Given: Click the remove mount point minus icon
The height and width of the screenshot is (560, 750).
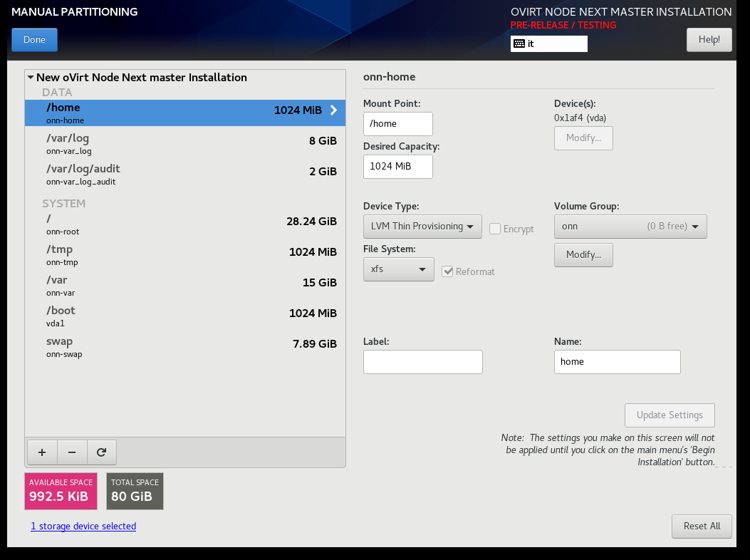Looking at the screenshot, I should 72,452.
